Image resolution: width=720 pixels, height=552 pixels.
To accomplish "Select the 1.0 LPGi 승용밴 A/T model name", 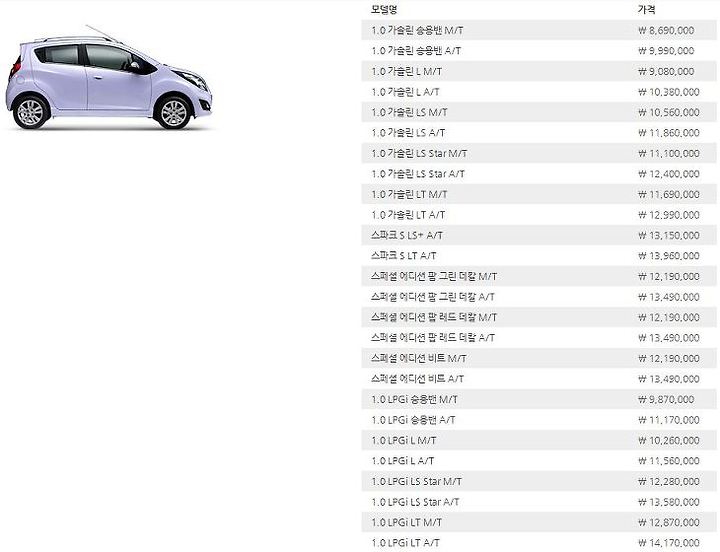I will tap(413, 420).
